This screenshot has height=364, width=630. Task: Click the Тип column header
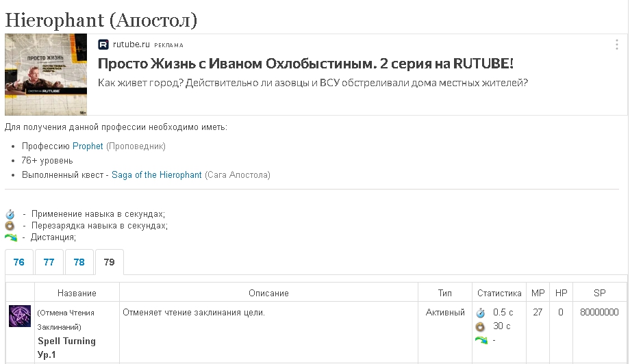click(445, 294)
